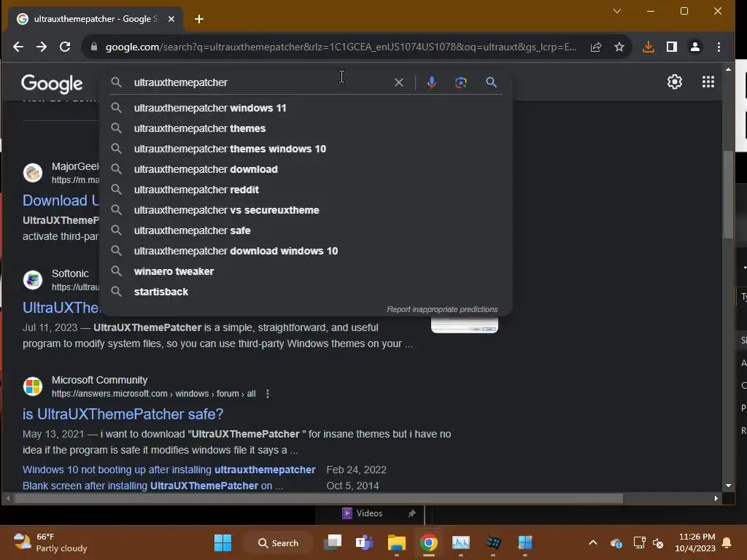The width and height of the screenshot is (747, 560).
Task: Select suggestion ultrauxthemepatcher download windows 10
Action: click(306, 251)
